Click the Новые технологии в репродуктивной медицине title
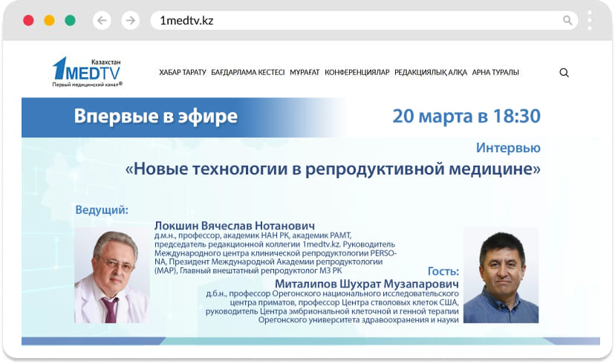This screenshot has height=364, width=615. pos(333,169)
